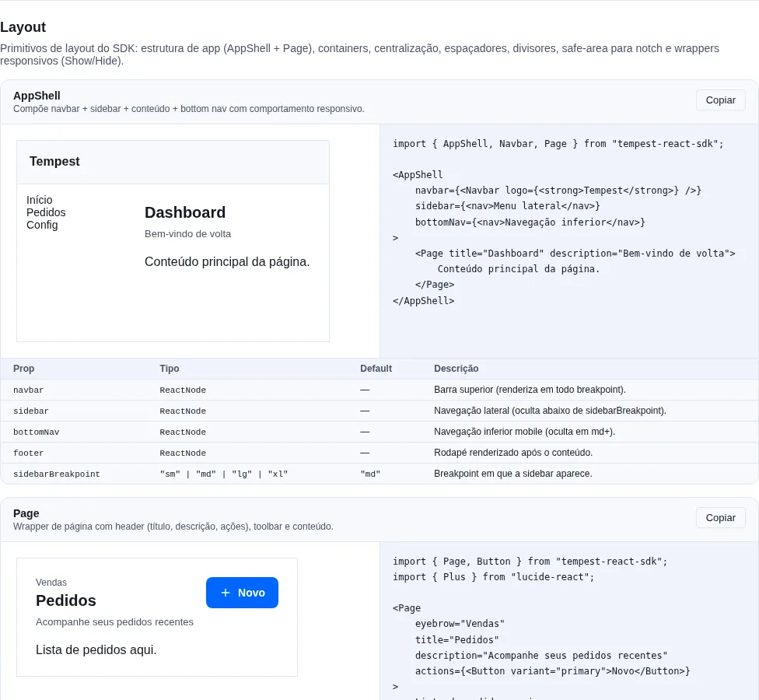759x700 pixels.
Task: Click the Pedidos title in Page preview
Action: point(66,600)
